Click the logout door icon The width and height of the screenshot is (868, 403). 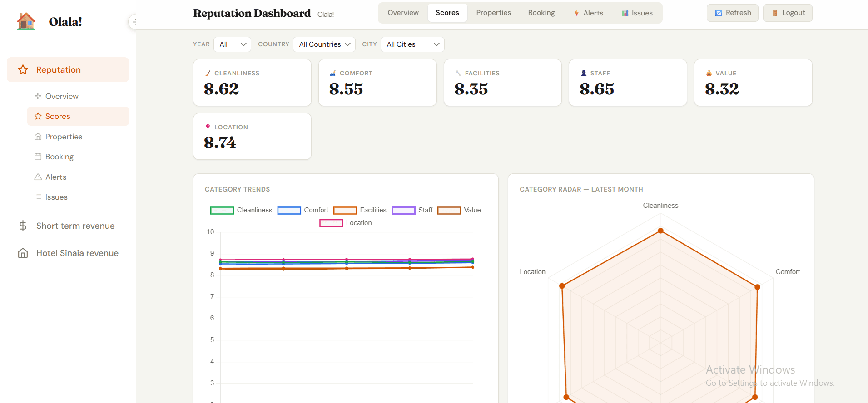pos(775,13)
